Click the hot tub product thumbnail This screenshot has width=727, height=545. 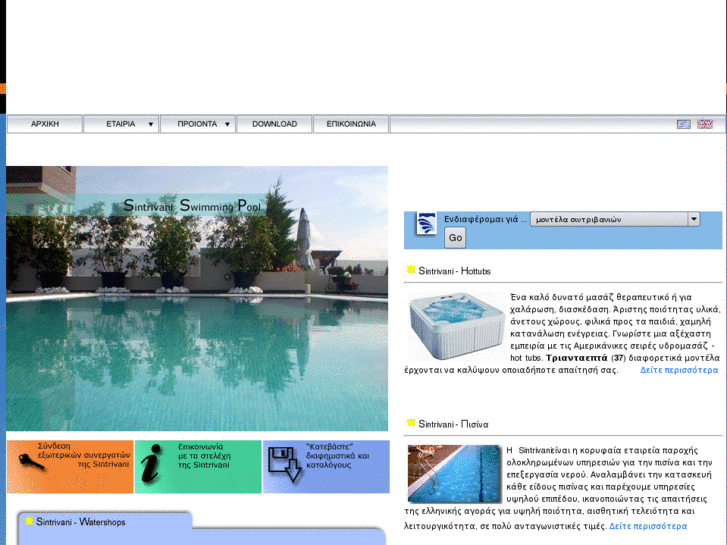(456, 327)
